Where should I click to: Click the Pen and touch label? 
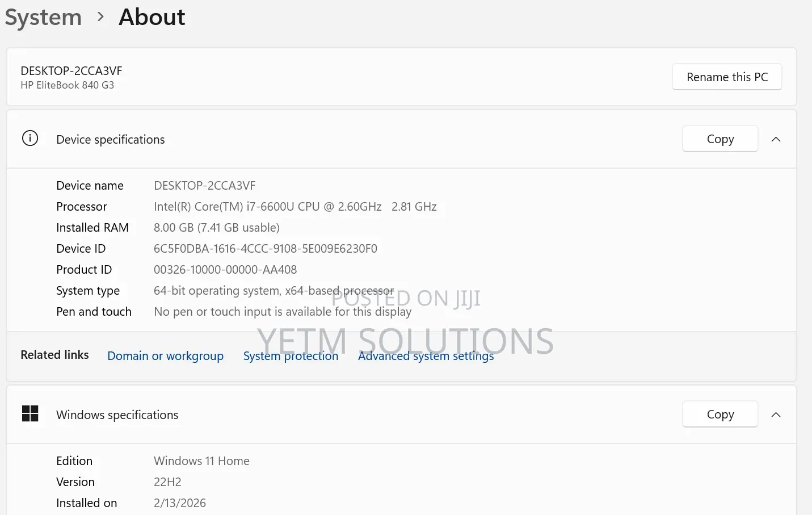point(94,312)
